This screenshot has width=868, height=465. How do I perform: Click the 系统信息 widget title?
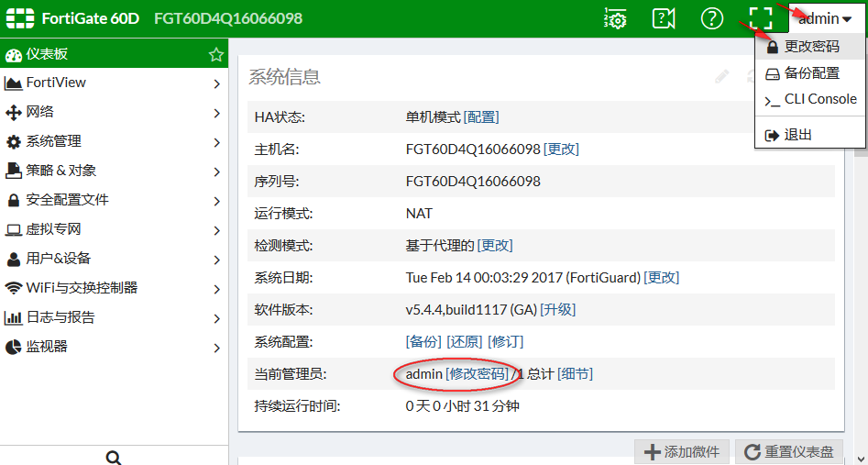click(x=284, y=76)
